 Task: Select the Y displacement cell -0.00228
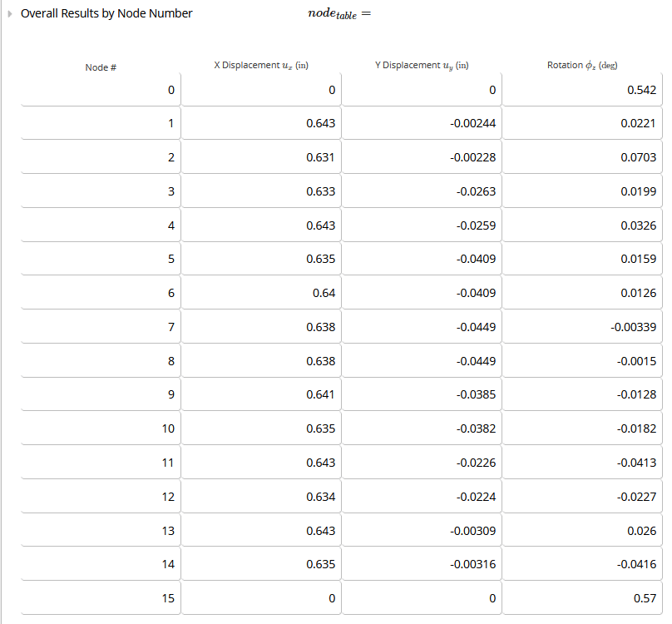422,157
